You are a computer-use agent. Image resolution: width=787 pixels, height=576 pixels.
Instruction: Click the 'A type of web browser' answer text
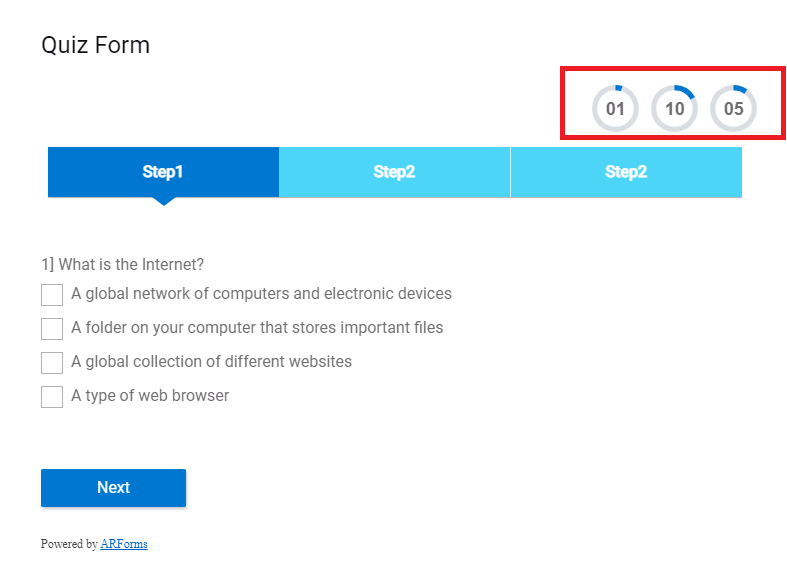coord(150,396)
